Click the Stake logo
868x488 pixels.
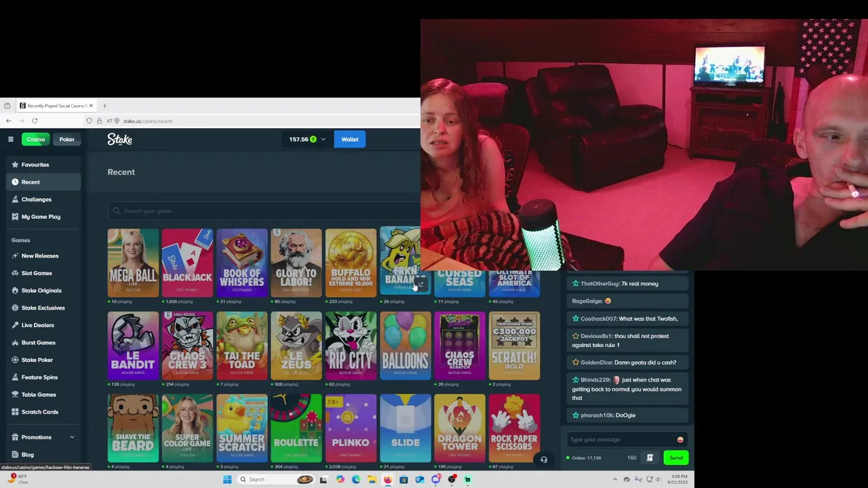119,139
